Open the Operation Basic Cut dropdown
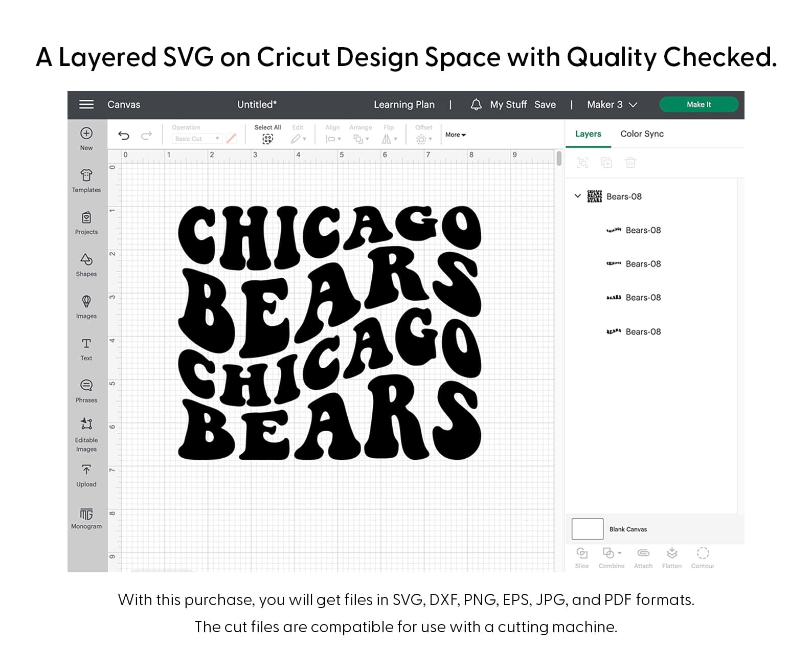This screenshot has width=812, height=669. click(196, 139)
